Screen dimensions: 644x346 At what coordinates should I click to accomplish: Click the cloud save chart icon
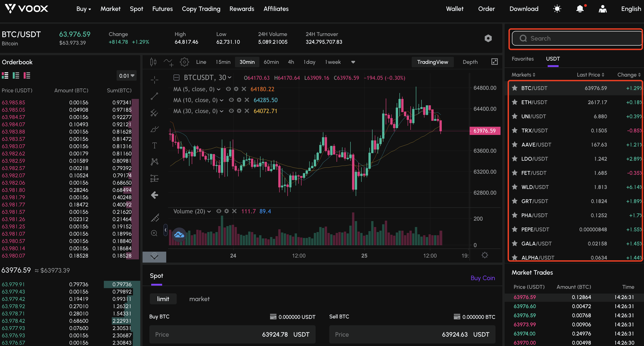[179, 235]
